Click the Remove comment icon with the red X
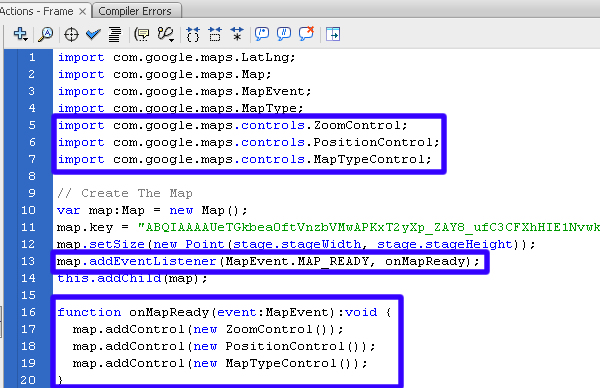The image size is (600, 388). [307, 34]
